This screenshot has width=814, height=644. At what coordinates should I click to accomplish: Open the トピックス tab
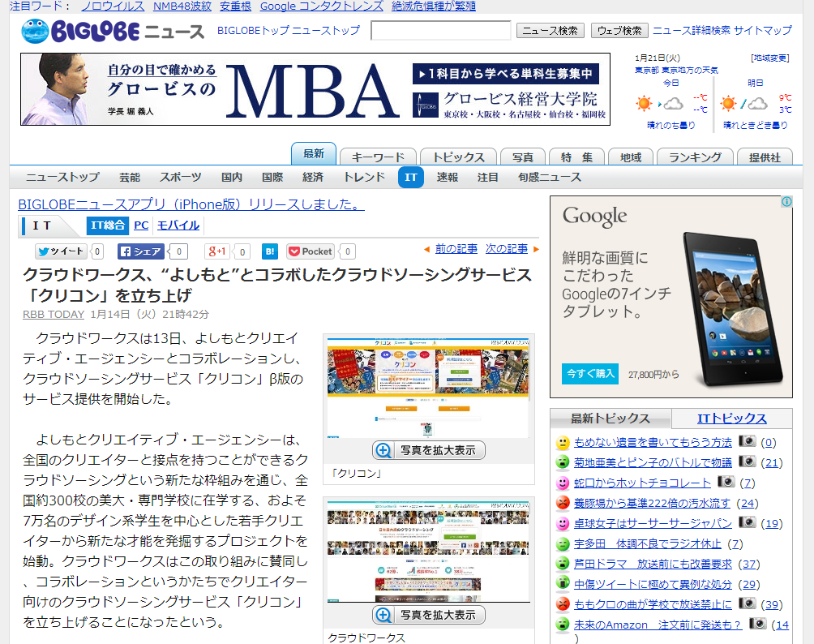[458, 157]
